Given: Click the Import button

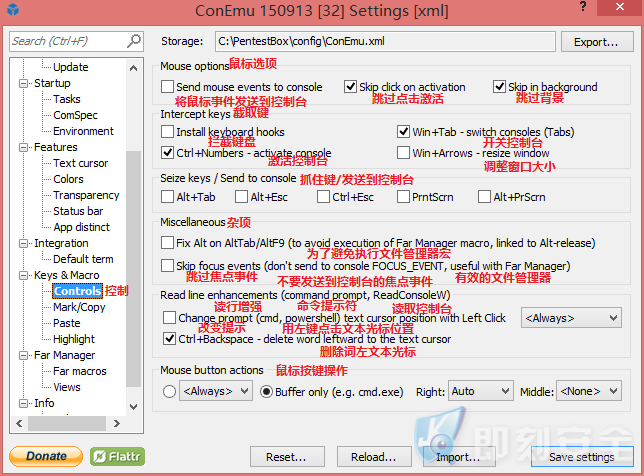Looking at the screenshot, I should pos(459,457).
